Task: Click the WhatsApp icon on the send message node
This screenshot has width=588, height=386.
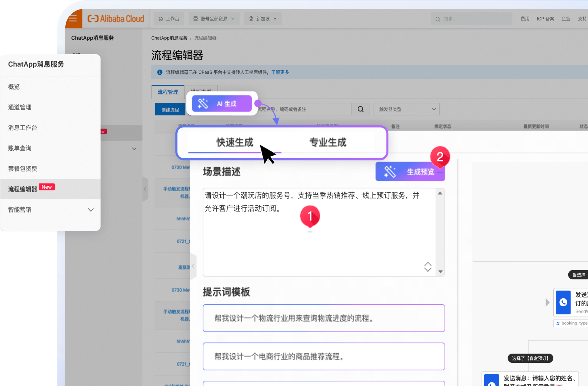Action: (563, 302)
